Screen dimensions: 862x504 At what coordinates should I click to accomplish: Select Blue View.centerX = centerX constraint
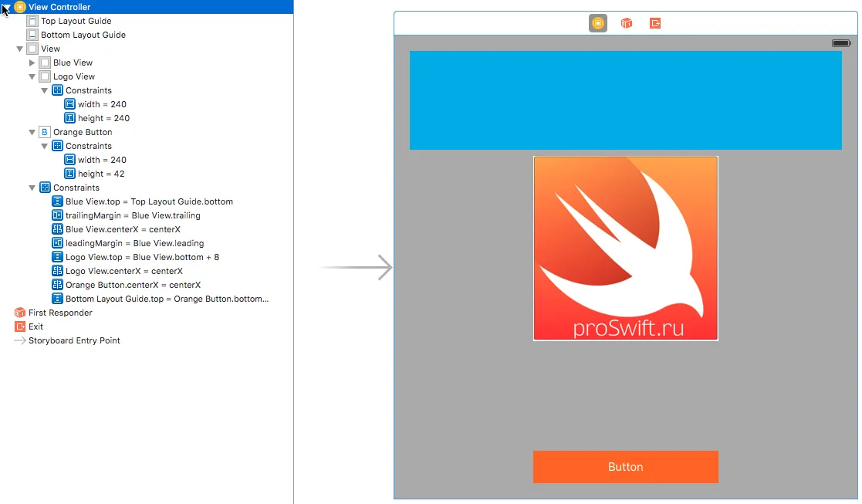[x=123, y=229]
